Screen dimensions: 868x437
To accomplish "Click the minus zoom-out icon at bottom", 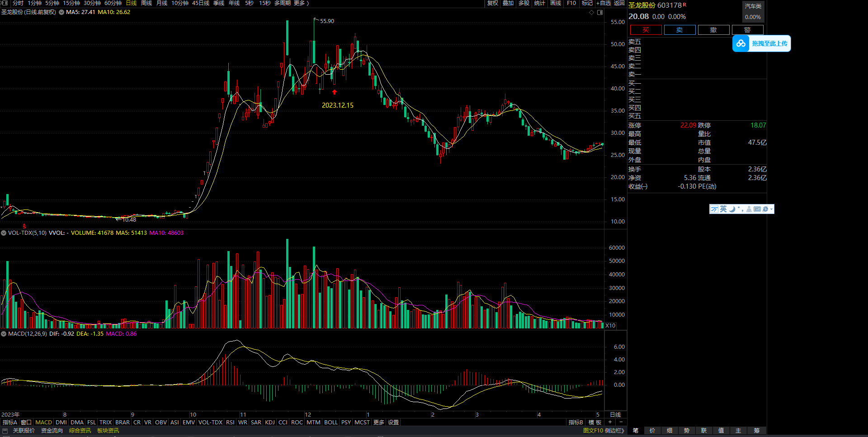I will (621, 422).
